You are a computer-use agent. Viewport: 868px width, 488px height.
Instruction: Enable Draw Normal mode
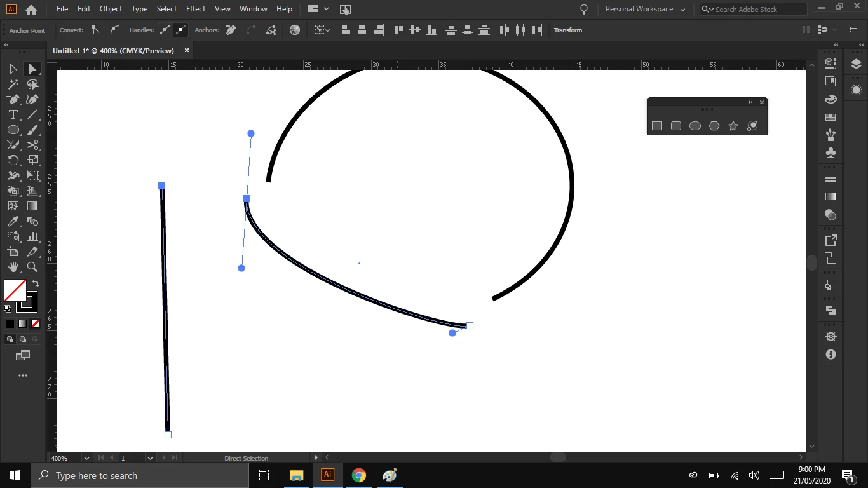pyautogui.click(x=10, y=339)
